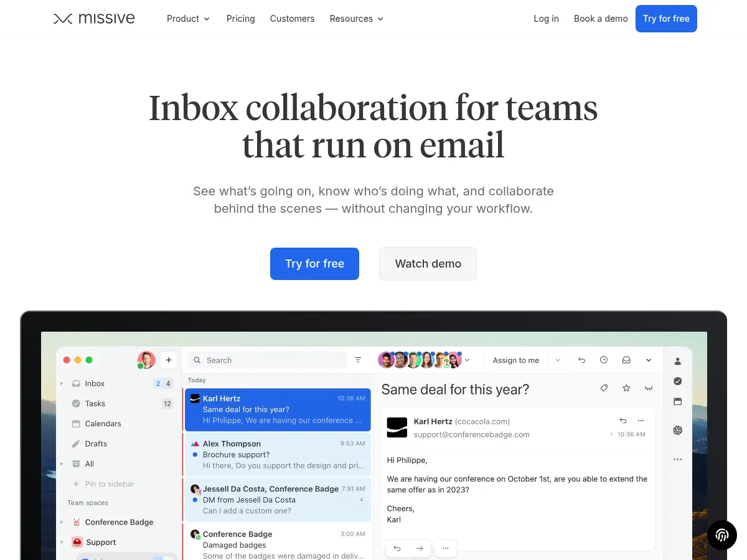The image size is (747, 560).
Task: Open the dropdown arrow beside Assign to me
Action: point(558,360)
